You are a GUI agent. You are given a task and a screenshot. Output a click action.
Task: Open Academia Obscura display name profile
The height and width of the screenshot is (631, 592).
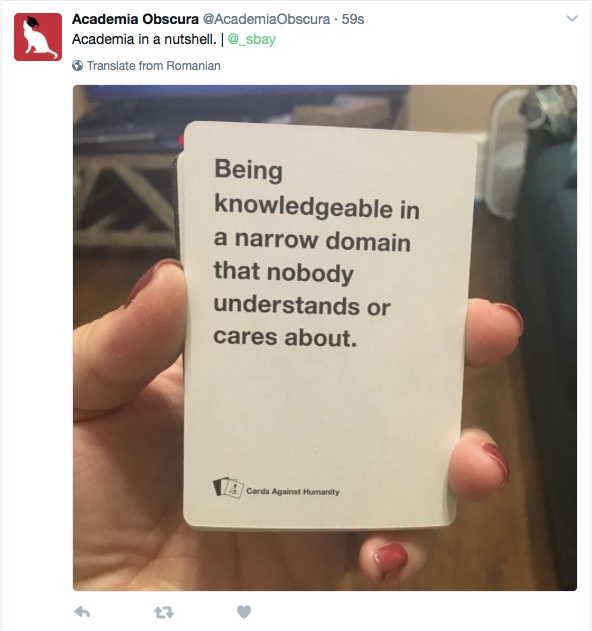[x=135, y=19]
